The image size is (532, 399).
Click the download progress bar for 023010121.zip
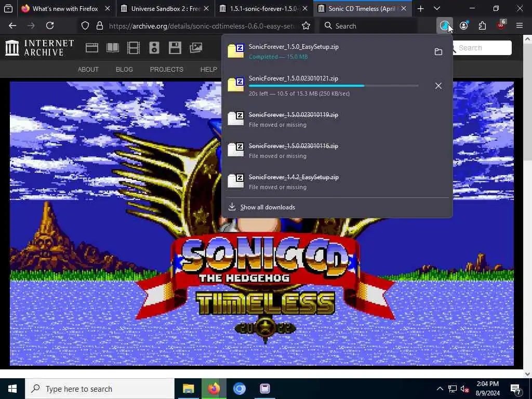pos(334,86)
